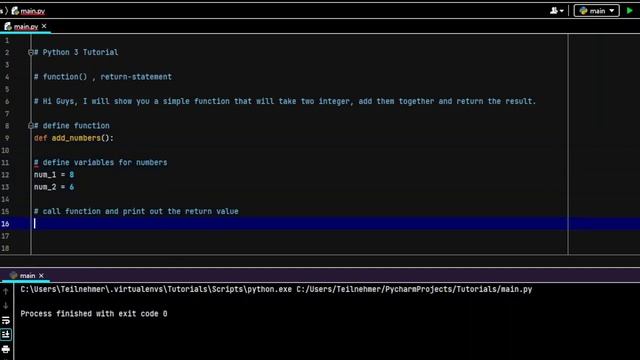Click the up arrow in run toolbar

(6, 291)
